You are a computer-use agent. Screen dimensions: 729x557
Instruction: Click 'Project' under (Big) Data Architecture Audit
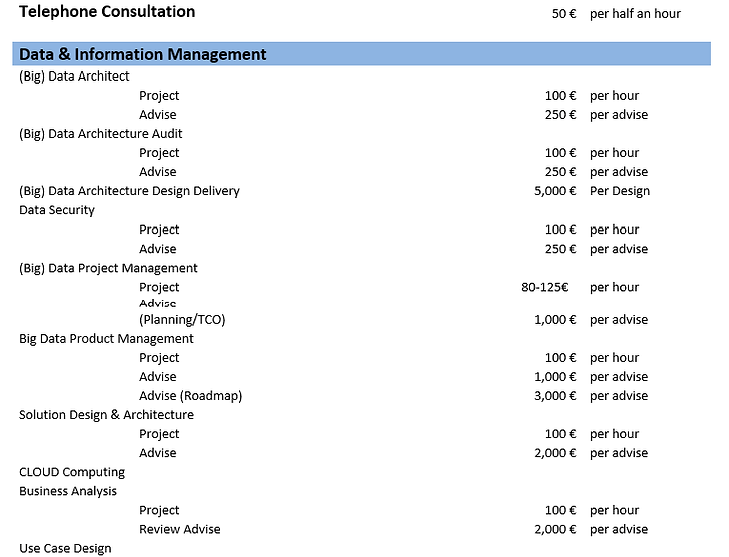(x=159, y=153)
